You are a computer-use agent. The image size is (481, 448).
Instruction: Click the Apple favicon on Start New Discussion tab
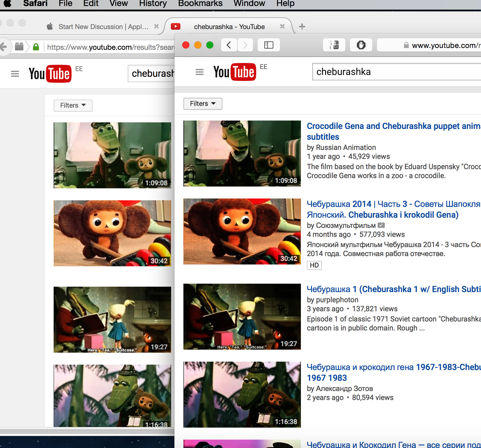coord(50,26)
